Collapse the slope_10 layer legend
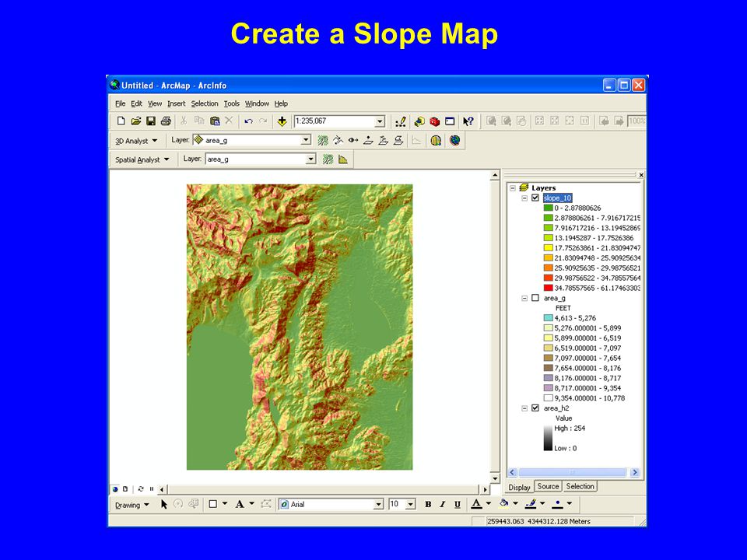Viewport: 747px width, 560px height. click(x=524, y=198)
